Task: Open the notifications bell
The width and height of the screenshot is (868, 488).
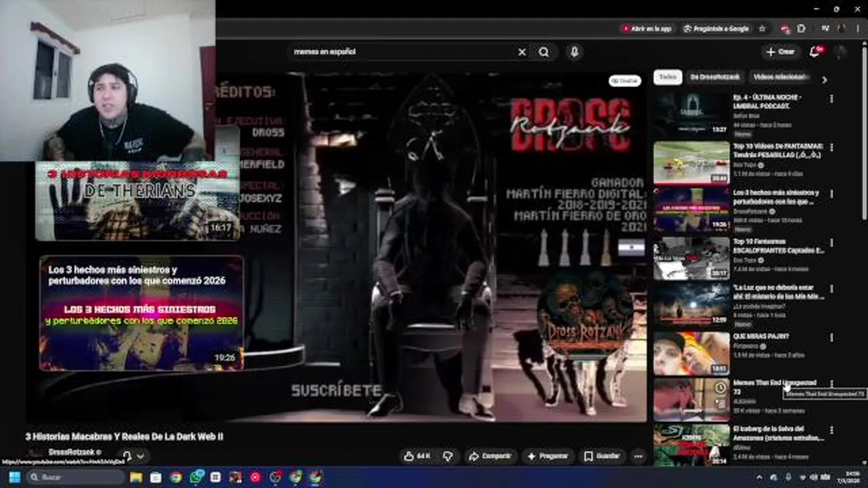Action: 816,52
